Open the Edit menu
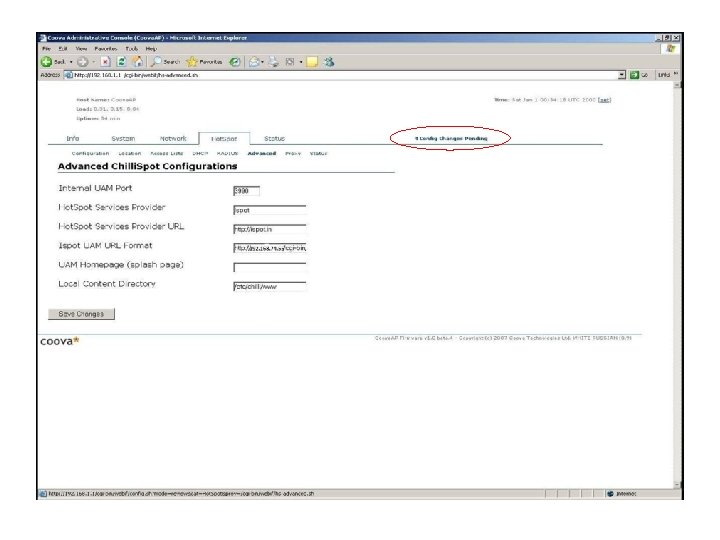Image resolution: width=720 pixels, height=540 pixels. [x=63, y=49]
